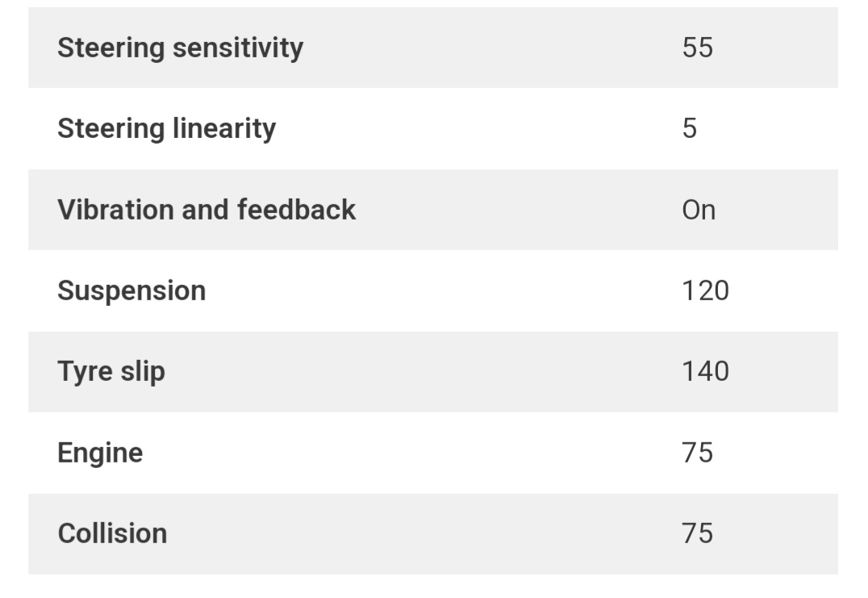Click the Steering sensitivity label
This screenshot has height=598, width=868.
(x=180, y=48)
